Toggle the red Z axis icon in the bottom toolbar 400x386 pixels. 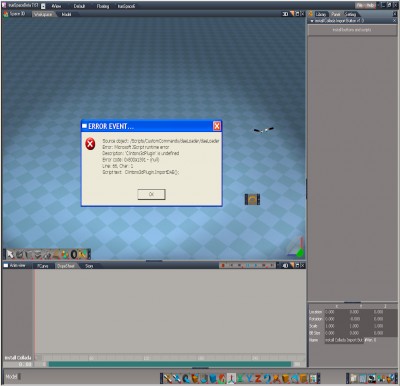point(258,378)
